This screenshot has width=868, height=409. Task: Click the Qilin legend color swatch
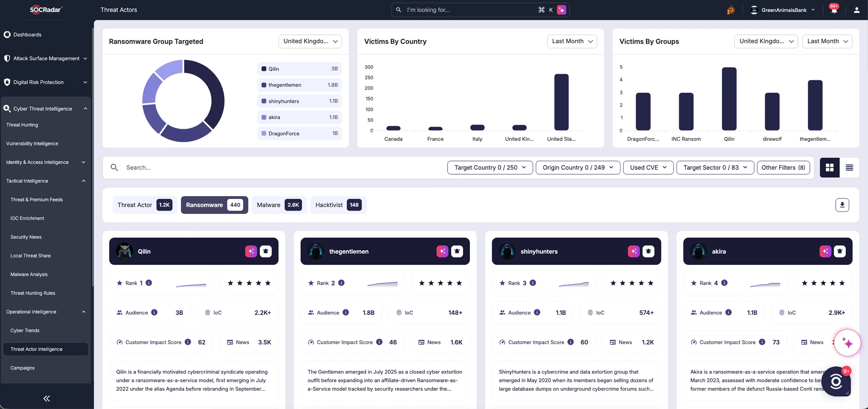coord(264,69)
